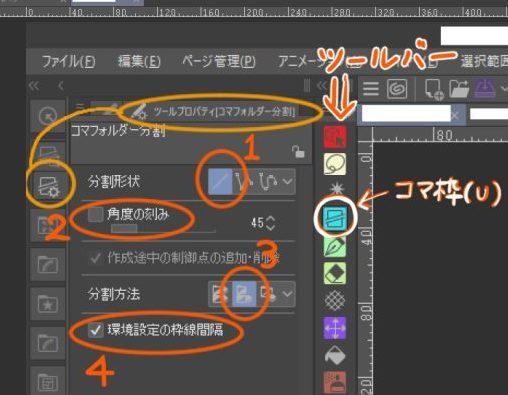The image size is (508, 395).
Task: Open the Sub Tool Detail gear palette icon
Action: [49, 187]
